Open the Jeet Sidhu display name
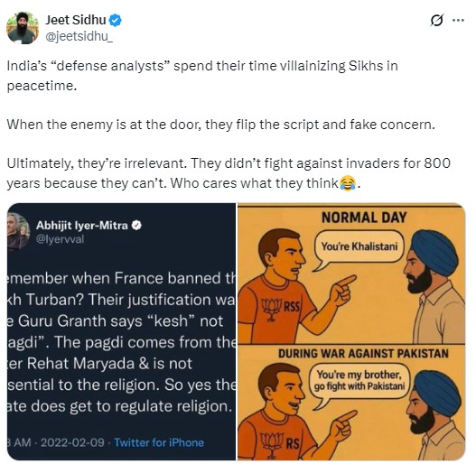 pos(76,20)
